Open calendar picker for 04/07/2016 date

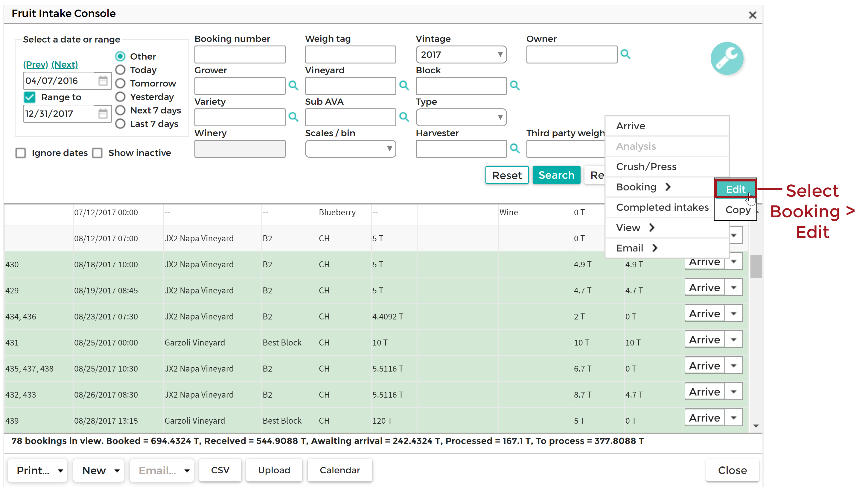103,81
